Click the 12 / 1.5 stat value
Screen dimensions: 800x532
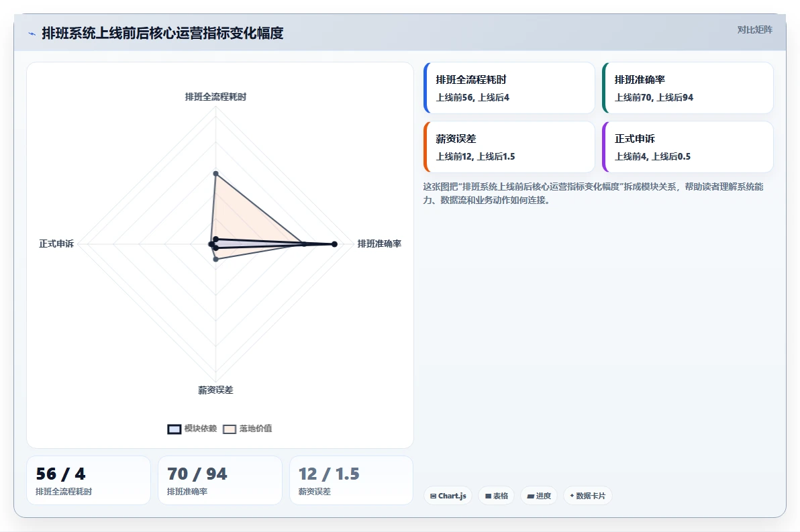click(x=329, y=474)
